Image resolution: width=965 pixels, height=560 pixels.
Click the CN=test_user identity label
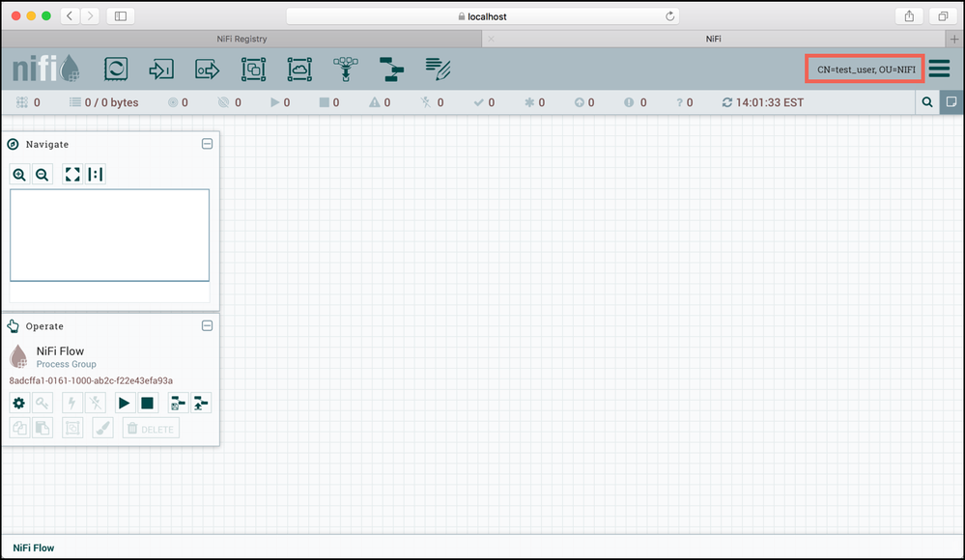coord(865,69)
